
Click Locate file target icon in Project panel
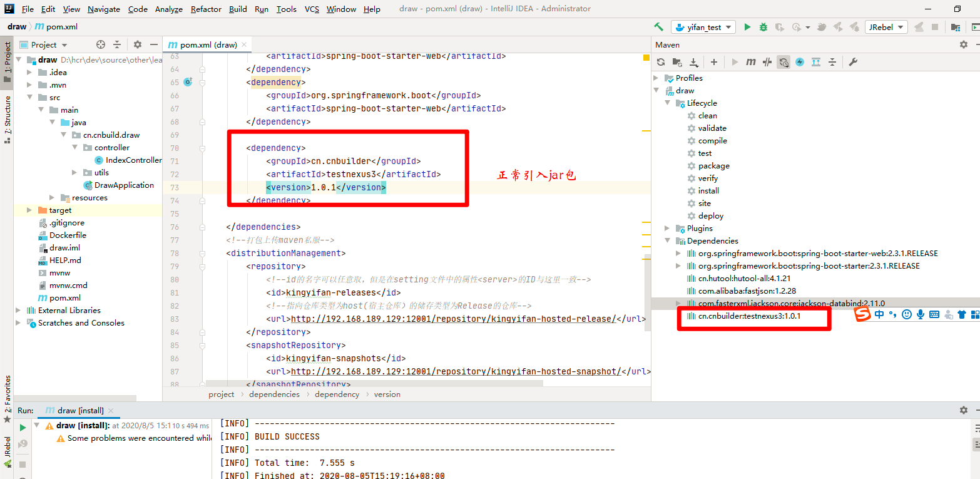(x=101, y=44)
